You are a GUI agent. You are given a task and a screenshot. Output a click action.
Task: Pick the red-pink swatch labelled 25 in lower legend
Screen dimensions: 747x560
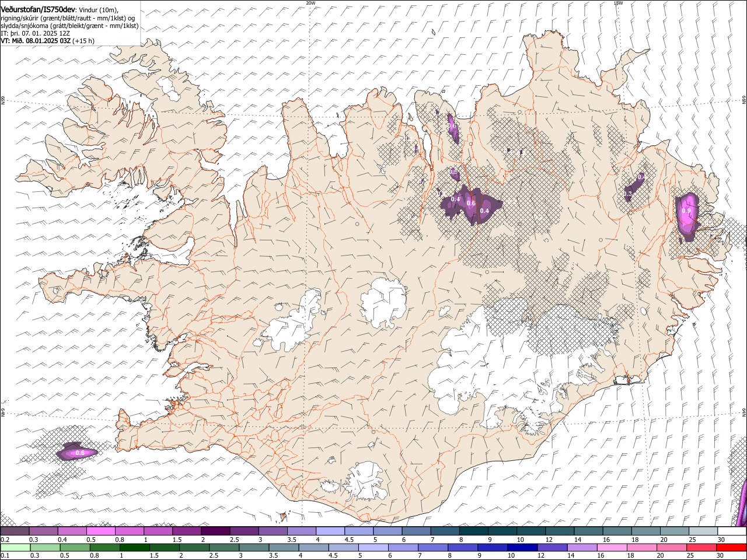701,548
